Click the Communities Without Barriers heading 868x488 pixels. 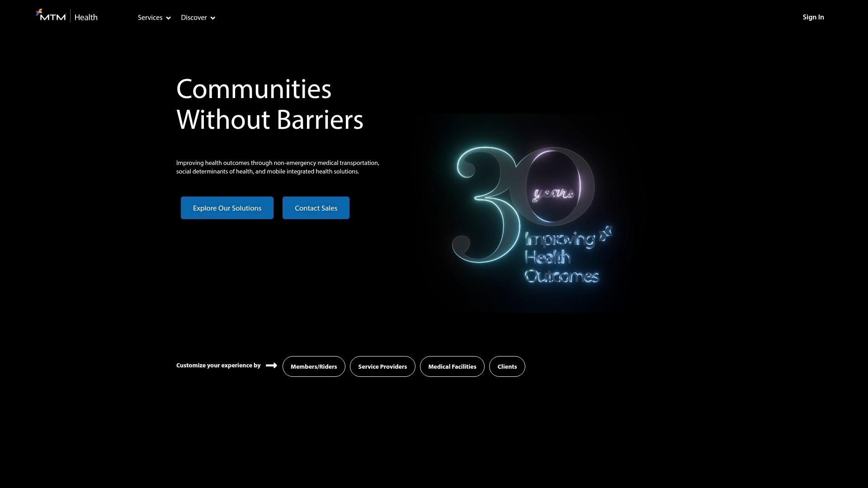270,104
